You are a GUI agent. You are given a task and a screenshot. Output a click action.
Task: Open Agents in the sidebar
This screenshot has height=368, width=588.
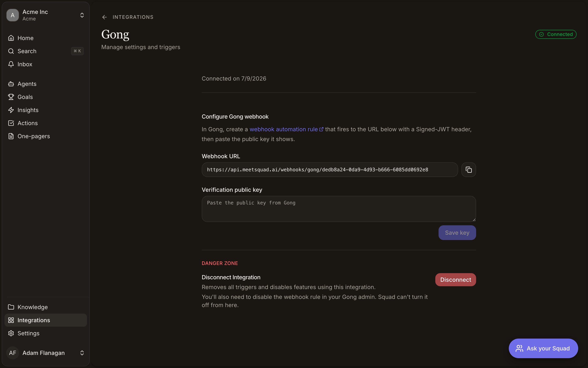pyautogui.click(x=46, y=84)
